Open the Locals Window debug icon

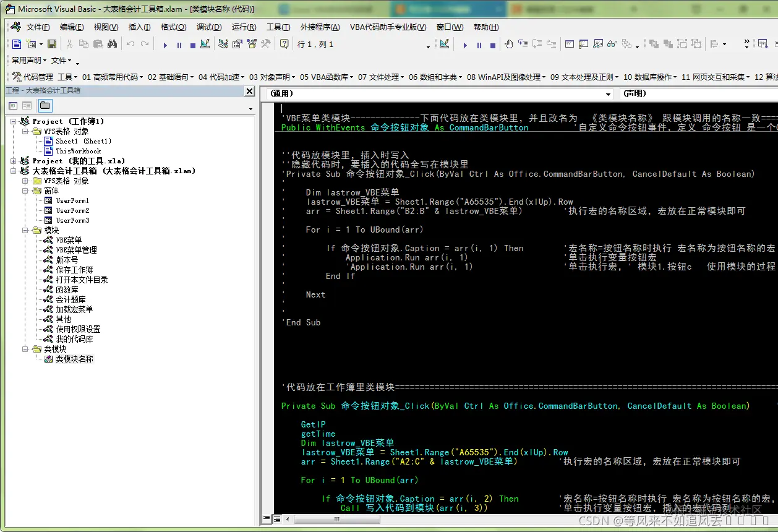pyautogui.click(x=568, y=44)
